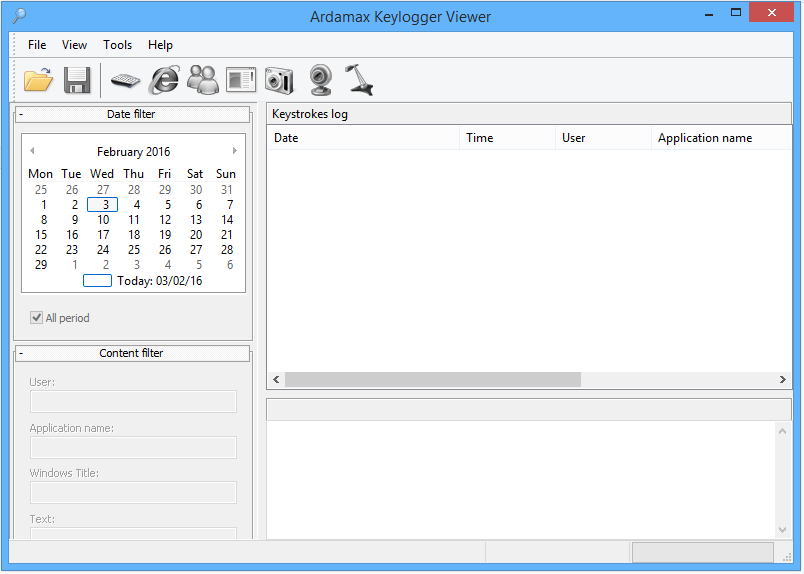Open the microphone audio log icon

(x=359, y=80)
